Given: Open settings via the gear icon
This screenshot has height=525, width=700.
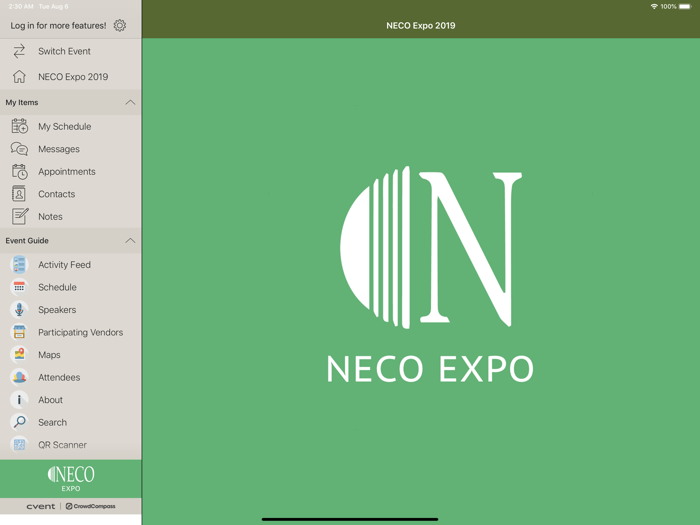Looking at the screenshot, I should 120,25.
